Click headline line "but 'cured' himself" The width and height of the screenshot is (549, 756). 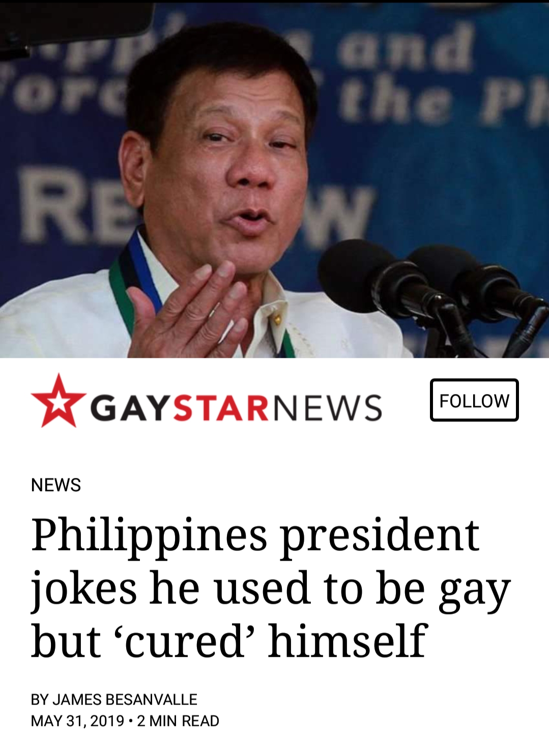[229, 641]
